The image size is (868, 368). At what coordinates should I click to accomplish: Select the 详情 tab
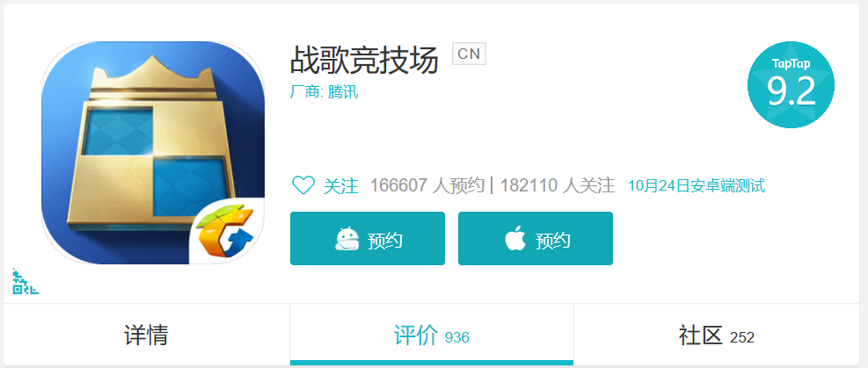pyautogui.click(x=146, y=336)
